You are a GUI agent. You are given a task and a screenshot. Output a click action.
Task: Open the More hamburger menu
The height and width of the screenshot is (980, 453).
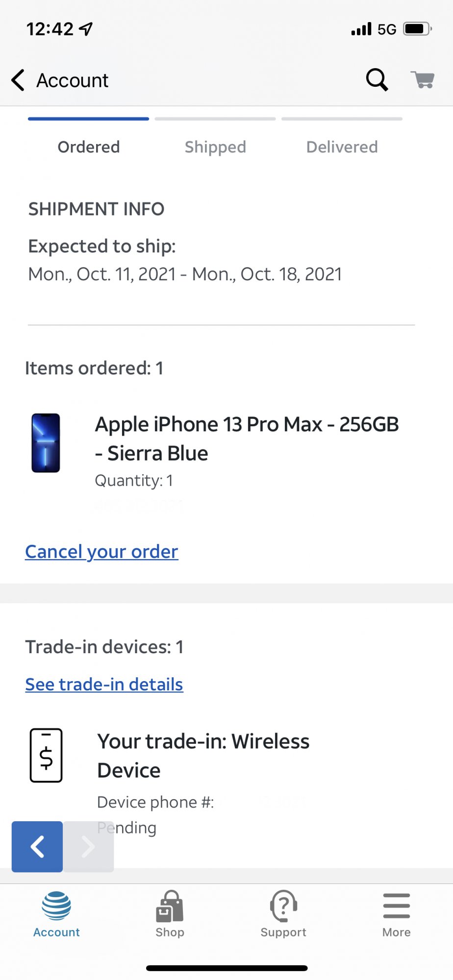click(x=397, y=906)
